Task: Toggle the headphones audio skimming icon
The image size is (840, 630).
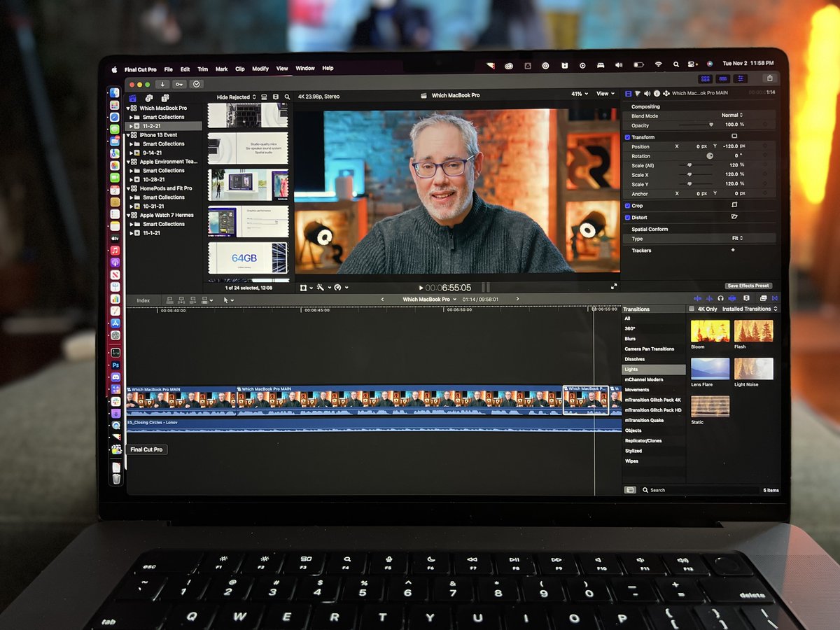Action: click(720, 299)
